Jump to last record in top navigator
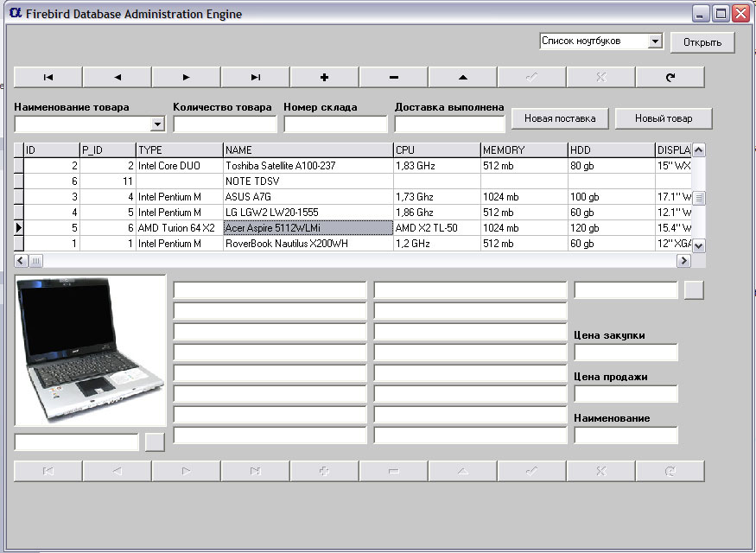The width and height of the screenshot is (756, 553). [256, 77]
